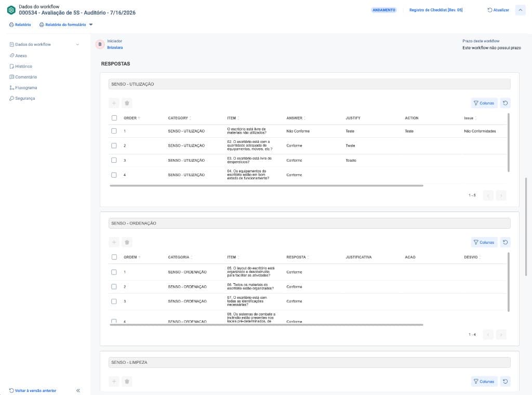Sort by DESVIO column header
This screenshot has width=532, height=395.
[x=472, y=257]
